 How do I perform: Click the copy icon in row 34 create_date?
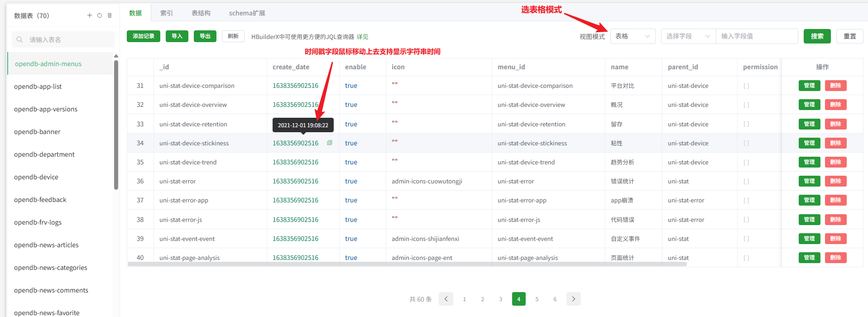(x=330, y=143)
